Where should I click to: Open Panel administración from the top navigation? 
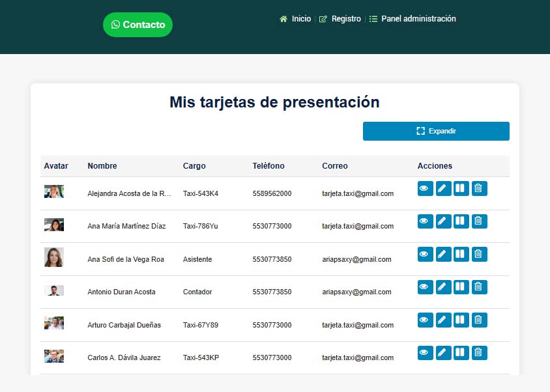[x=412, y=19]
